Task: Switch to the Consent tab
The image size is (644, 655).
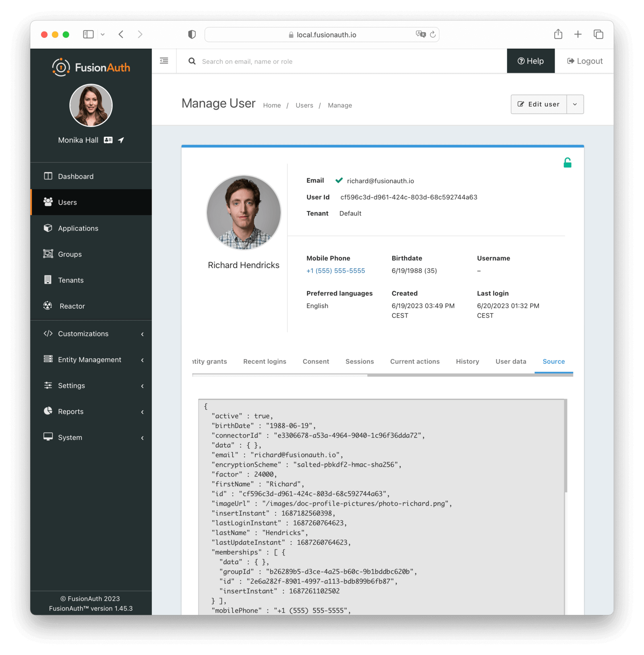Action: pyautogui.click(x=316, y=362)
